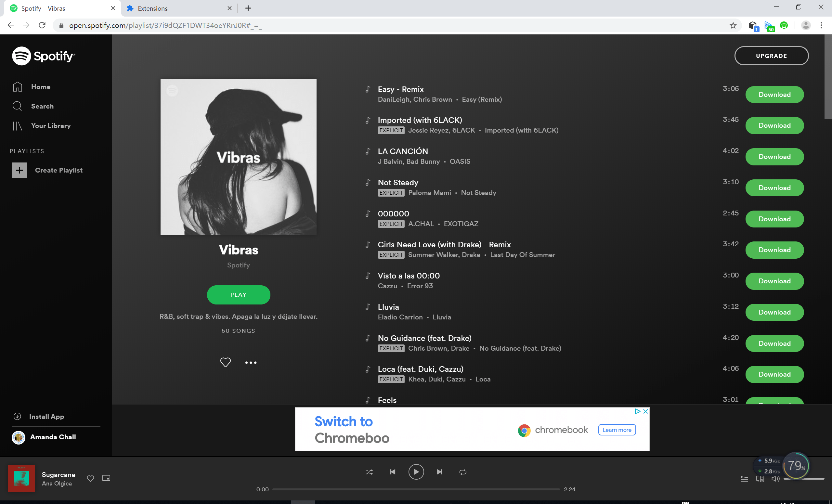Viewport: 832px width, 504px height.
Task: Toggle the queue view icon
Action: [x=744, y=479]
